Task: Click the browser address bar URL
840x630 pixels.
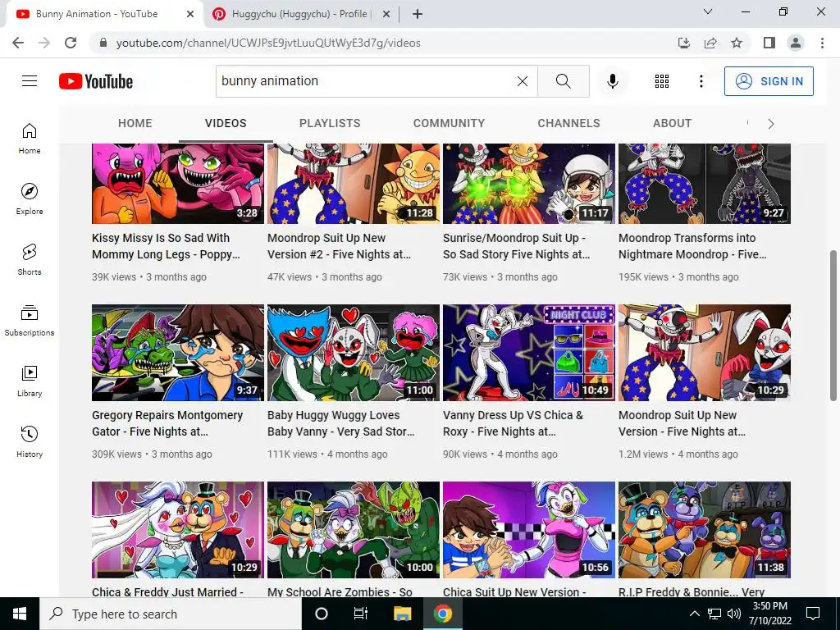Action: (268, 43)
